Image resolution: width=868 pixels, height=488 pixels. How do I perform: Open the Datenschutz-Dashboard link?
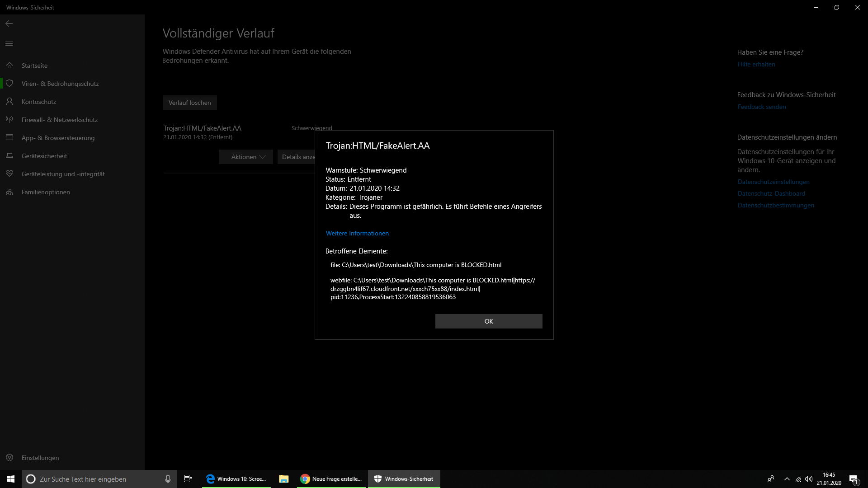coord(771,193)
